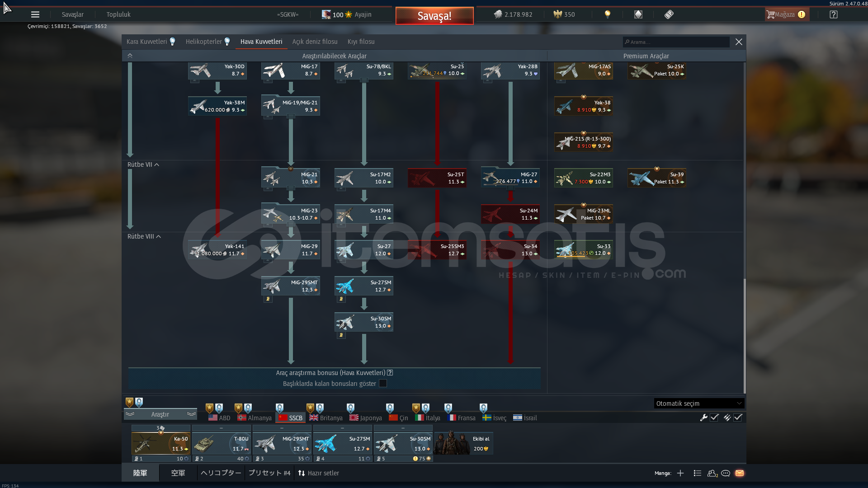868x488 pixels.
Task: Select the Su-30SM in research tree
Action: tap(364, 322)
